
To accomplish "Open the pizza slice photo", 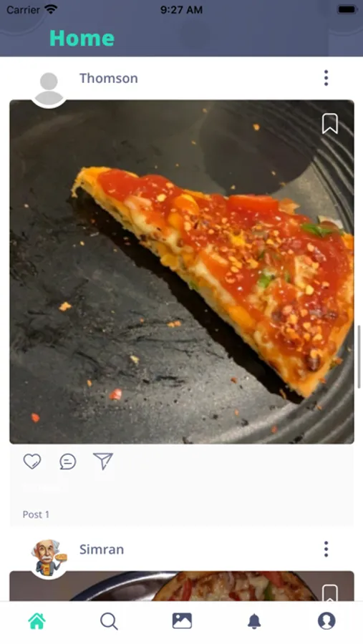I will tap(182, 272).
